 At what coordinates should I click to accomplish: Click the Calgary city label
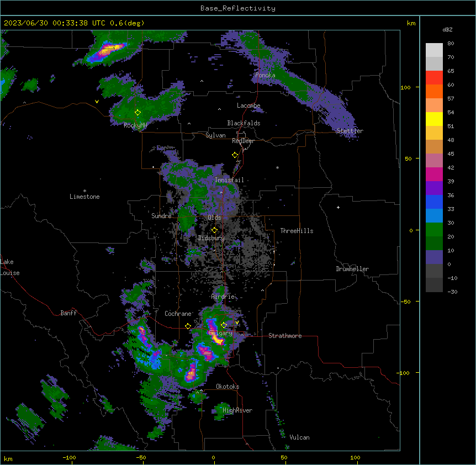tap(221, 333)
